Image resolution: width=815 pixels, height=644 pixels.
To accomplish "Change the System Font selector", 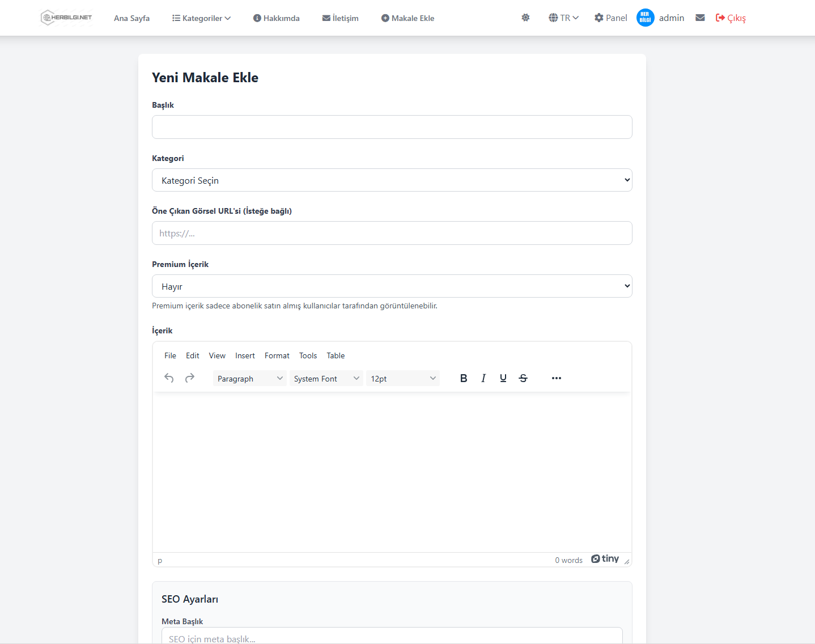I will point(326,379).
